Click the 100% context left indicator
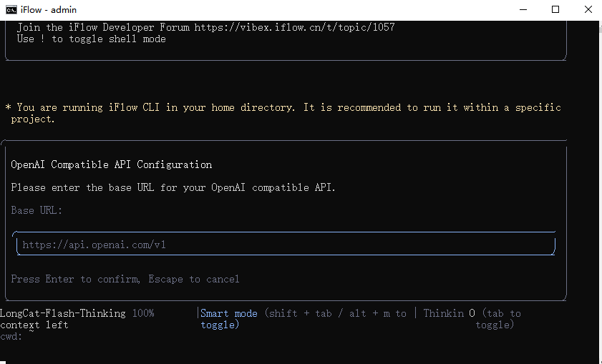 point(143,313)
